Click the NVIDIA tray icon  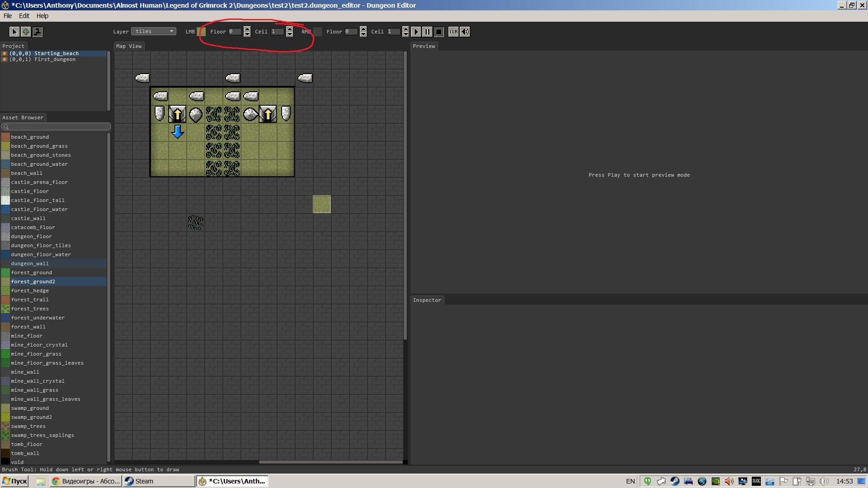click(x=715, y=481)
